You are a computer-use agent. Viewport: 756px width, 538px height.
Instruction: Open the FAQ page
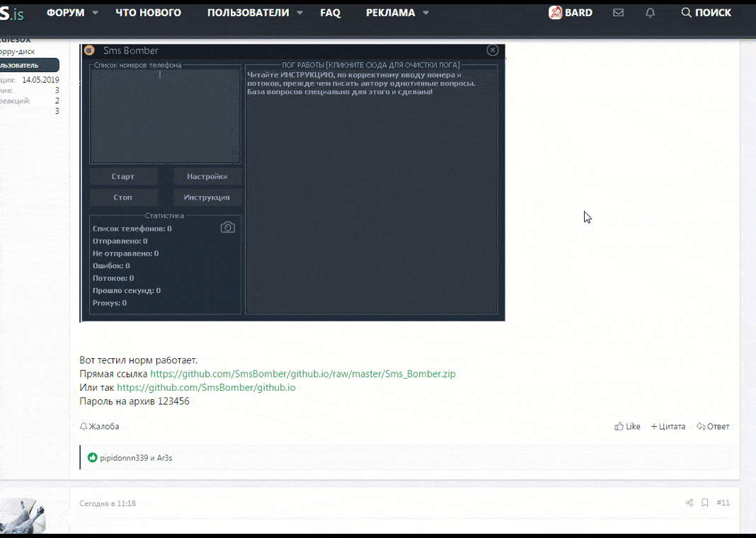[331, 13]
